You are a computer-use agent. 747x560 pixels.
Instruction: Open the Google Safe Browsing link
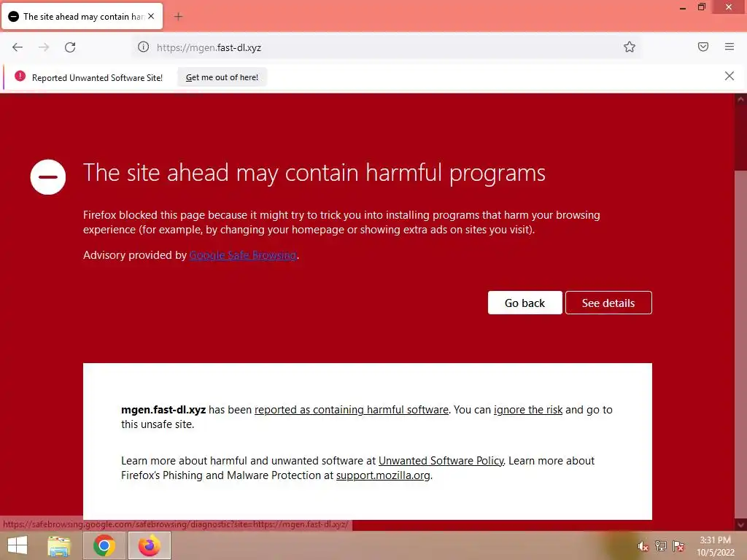pyautogui.click(x=243, y=255)
